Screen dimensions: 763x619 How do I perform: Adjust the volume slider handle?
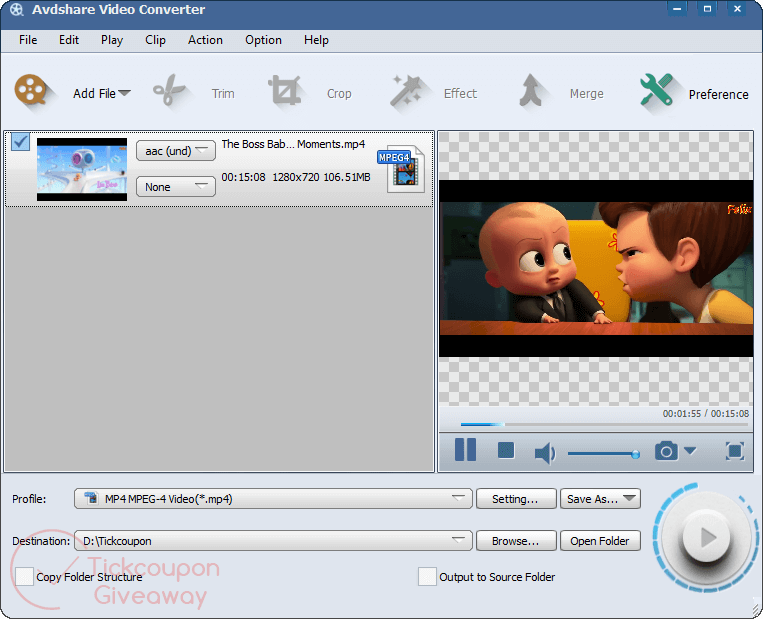click(x=635, y=455)
